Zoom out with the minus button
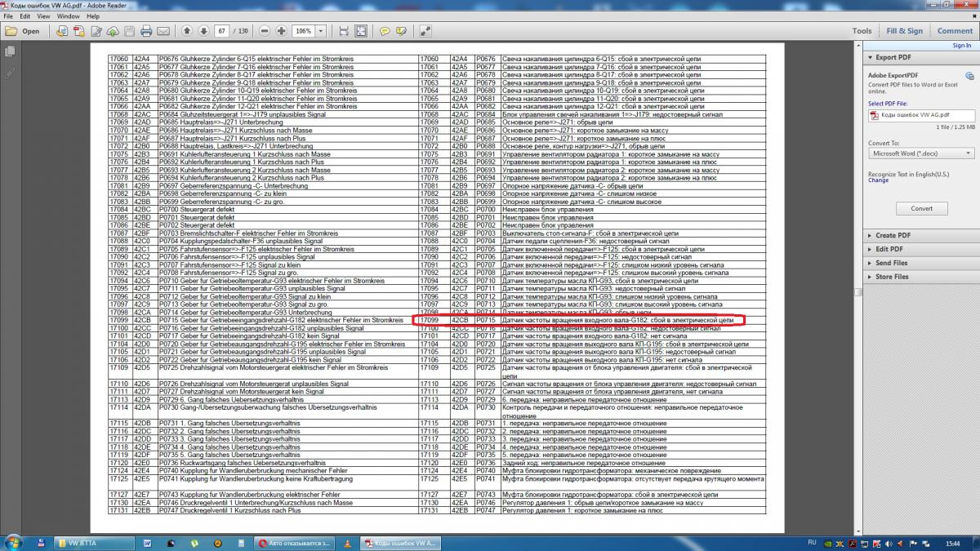 click(264, 31)
